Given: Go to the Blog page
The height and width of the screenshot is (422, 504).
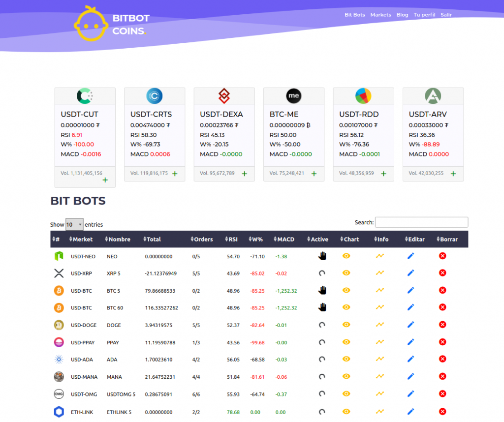Looking at the screenshot, I should click(x=402, y=15).
